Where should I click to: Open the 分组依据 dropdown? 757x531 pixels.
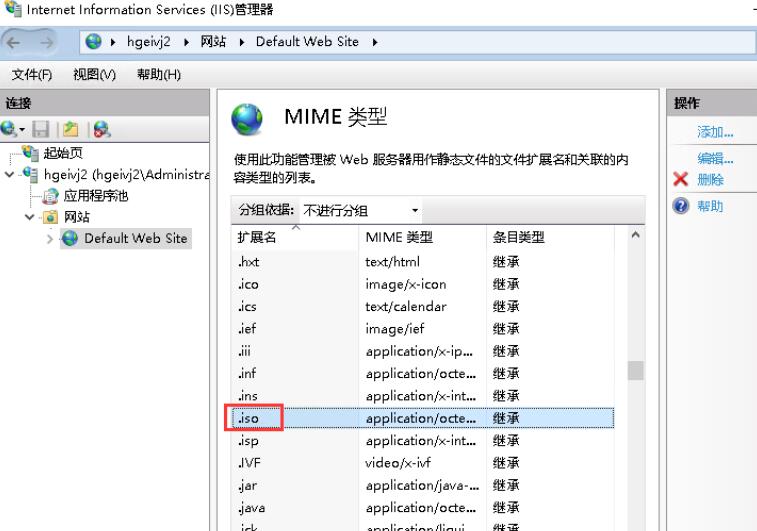pos(361,210)
